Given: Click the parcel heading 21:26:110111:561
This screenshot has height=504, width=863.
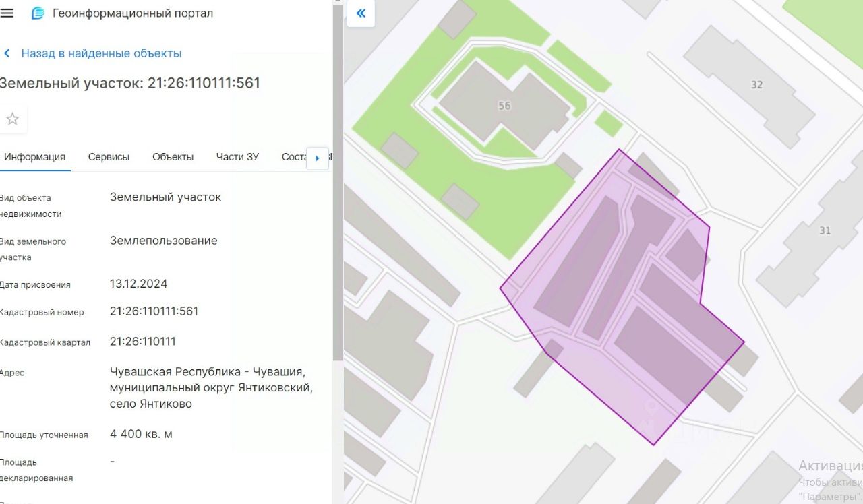Looking at the screenshot, I should [129, 83].
